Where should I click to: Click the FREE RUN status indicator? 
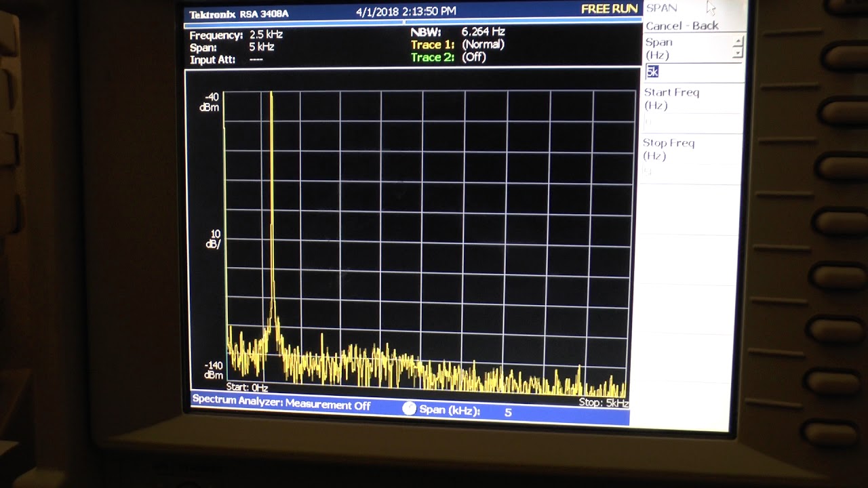[x=609, y=9]
